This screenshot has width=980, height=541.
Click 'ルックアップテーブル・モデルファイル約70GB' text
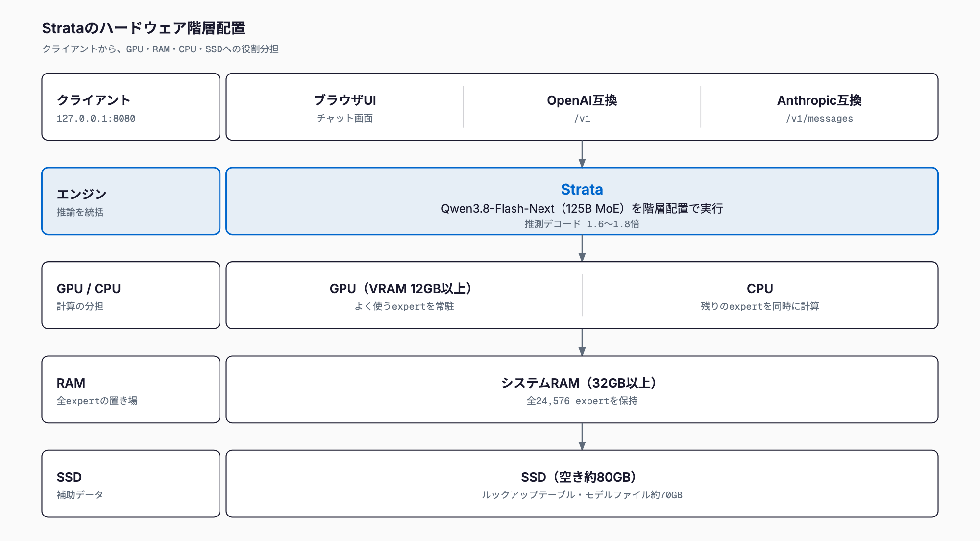(582, 495)
